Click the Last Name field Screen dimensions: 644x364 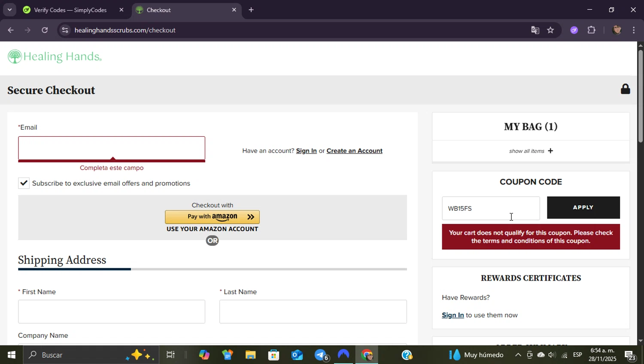click(x=313, y=312)
